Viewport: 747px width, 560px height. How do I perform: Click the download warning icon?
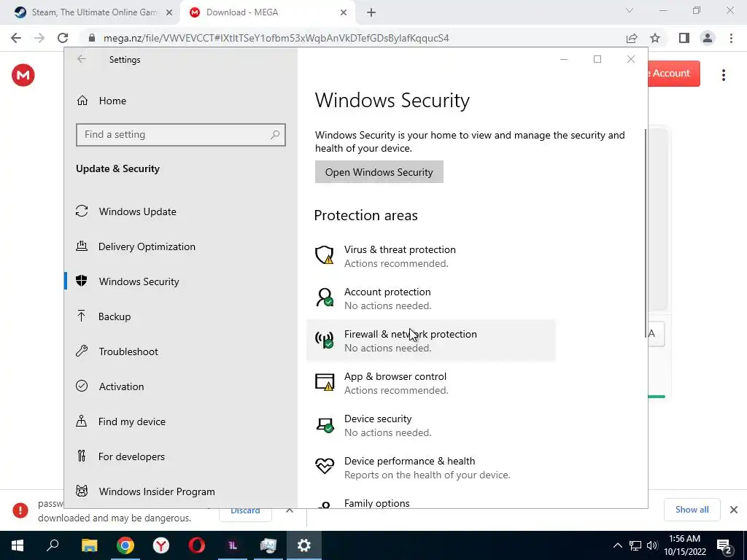click(x=20, y=510)
